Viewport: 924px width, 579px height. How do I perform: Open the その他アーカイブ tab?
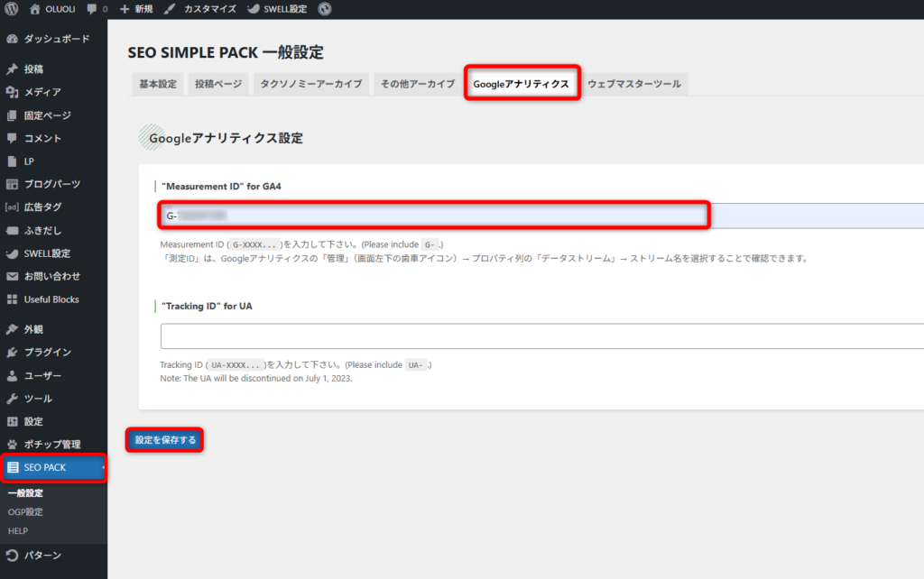[418, 84]
